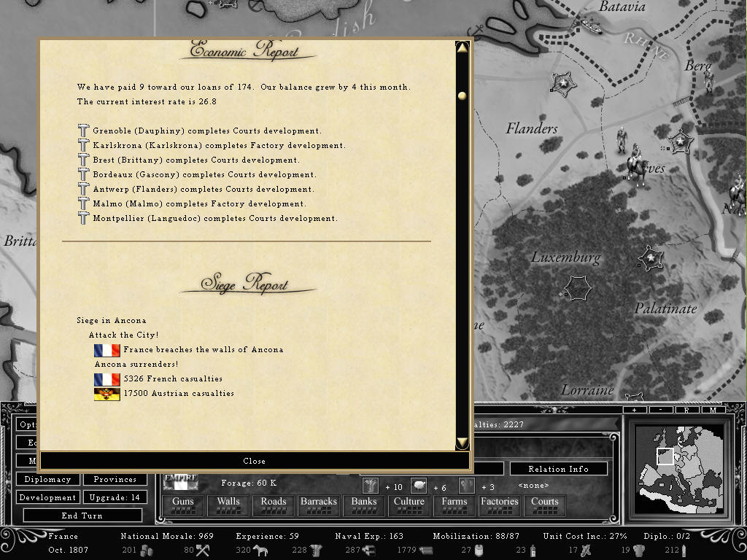Image resolution: width=747 pixels, height=560 pixels.
Task: Click the 'Forage: 60 K' label
Action: pos(249,483)
